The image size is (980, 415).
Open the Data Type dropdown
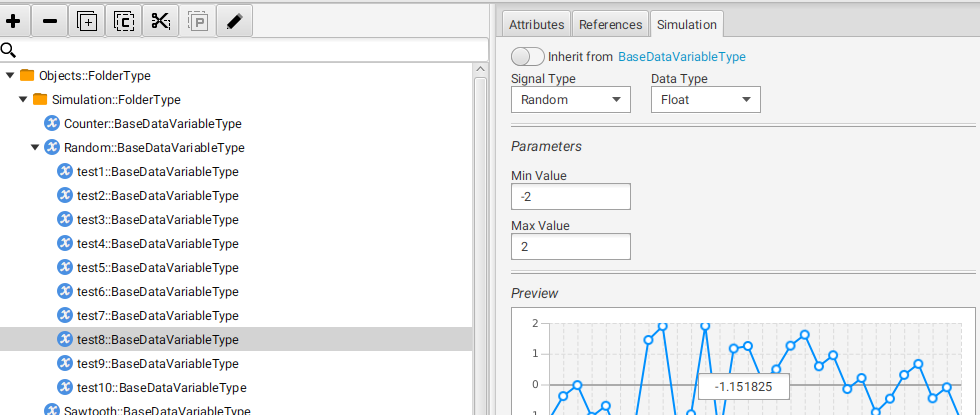pyautogui.click(x=706, y=100)
